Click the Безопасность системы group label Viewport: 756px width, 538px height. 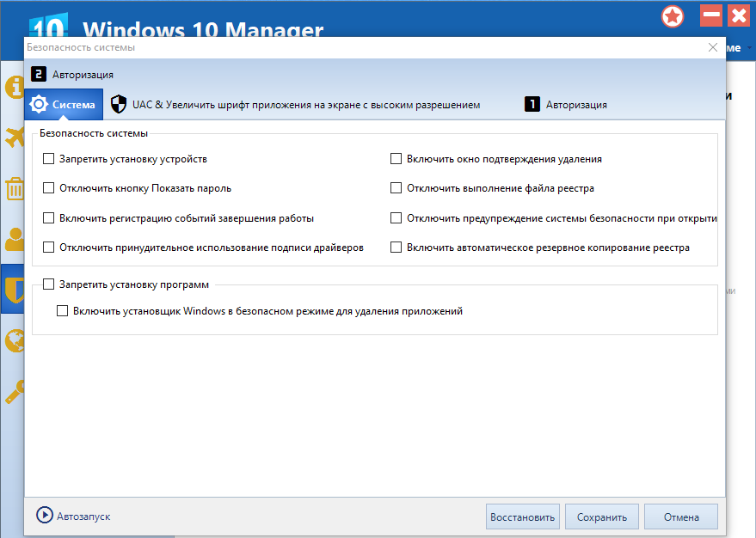pyautogui.click(x=94, y=133)
